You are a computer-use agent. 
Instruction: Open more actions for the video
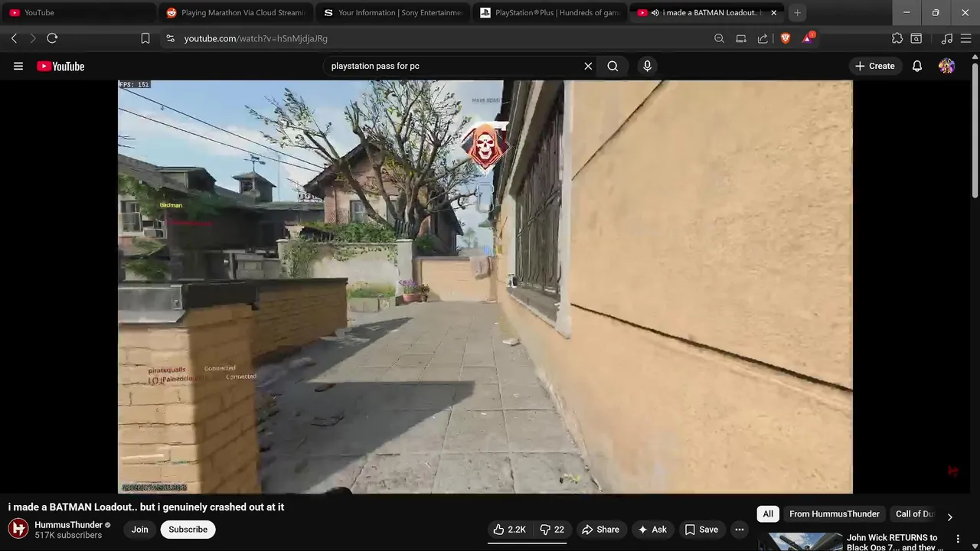coord(740,530)
